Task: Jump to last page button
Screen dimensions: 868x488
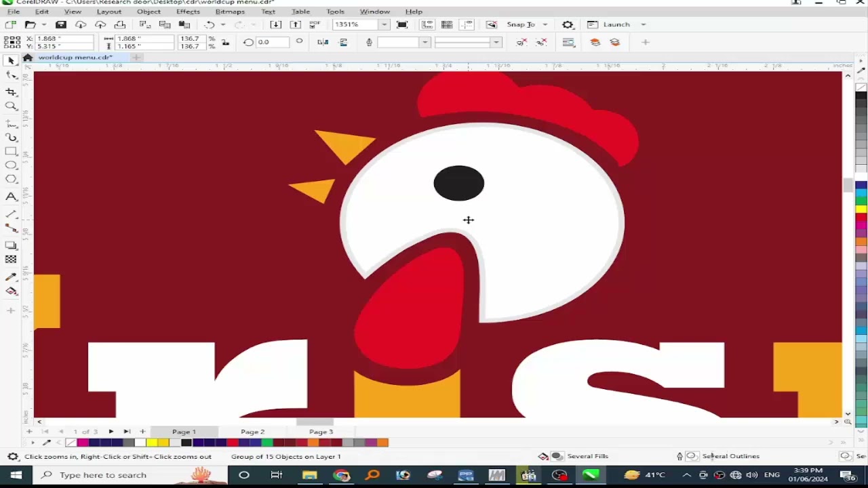Action: [x=127, y=432]
